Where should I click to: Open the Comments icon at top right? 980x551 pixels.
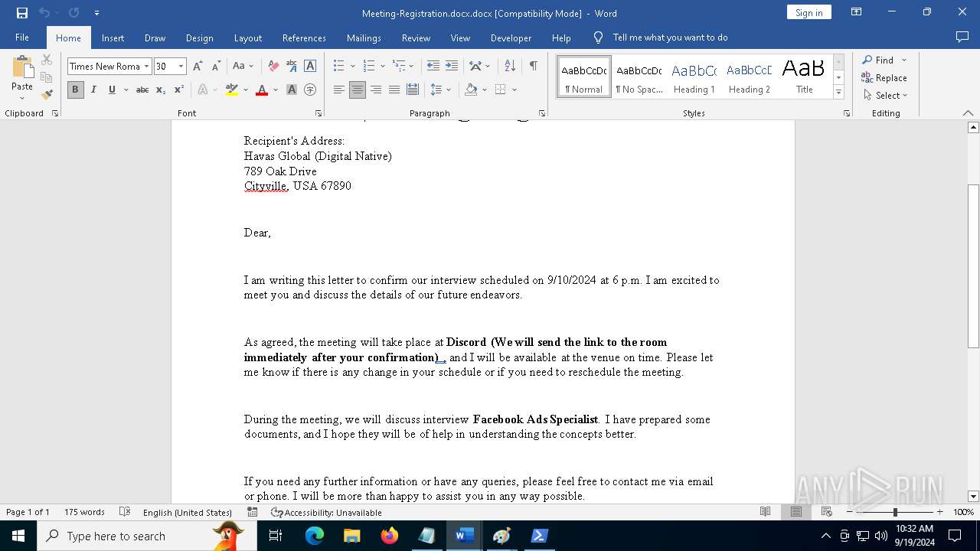962,37
